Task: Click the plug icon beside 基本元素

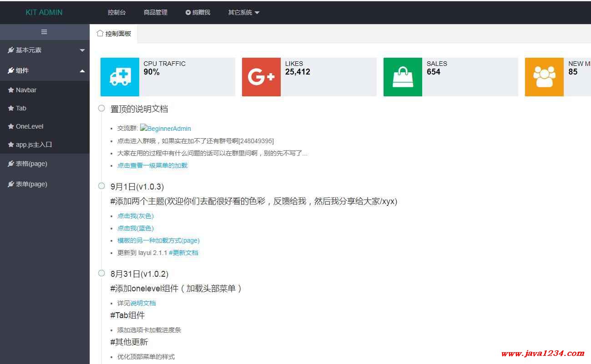Action: pos(11,50)
